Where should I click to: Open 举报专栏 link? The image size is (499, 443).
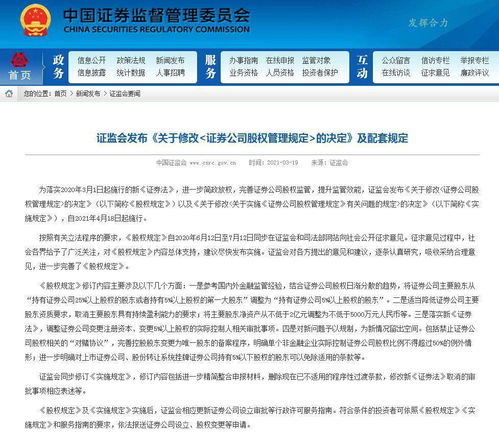474,60
